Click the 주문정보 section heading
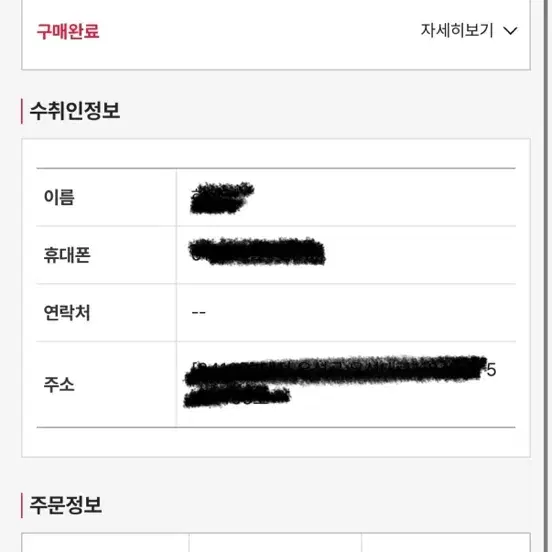 coord(66,505)
